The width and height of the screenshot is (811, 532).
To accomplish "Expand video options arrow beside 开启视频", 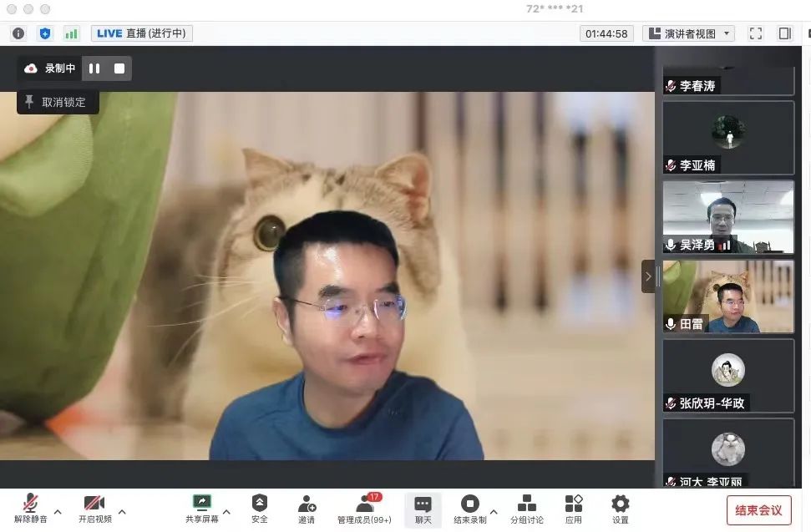I will (122, 511).
